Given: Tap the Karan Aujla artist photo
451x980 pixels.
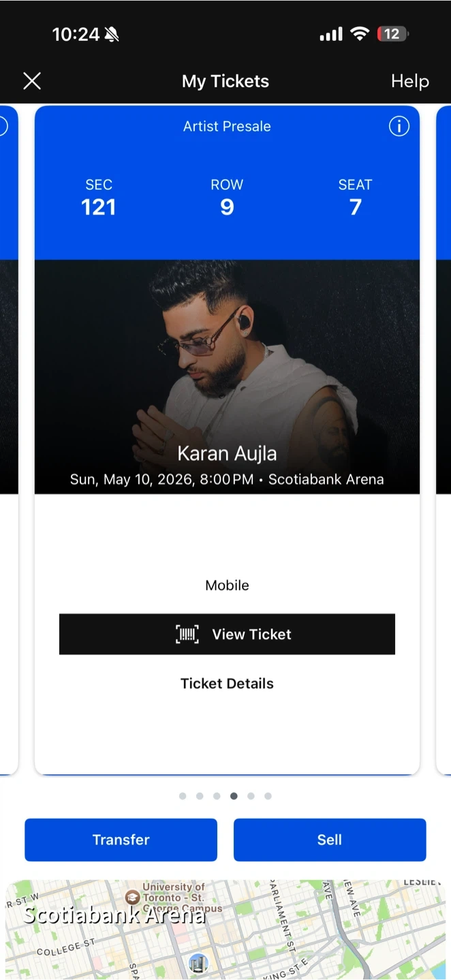Looking at the screenshot, I should (227, 354).
